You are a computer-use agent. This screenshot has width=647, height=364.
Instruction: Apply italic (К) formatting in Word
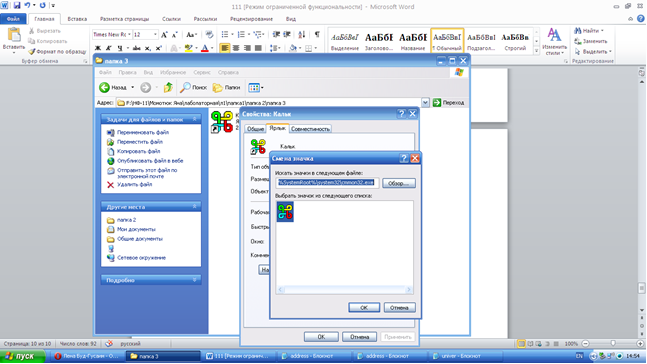tap(109, 48)
